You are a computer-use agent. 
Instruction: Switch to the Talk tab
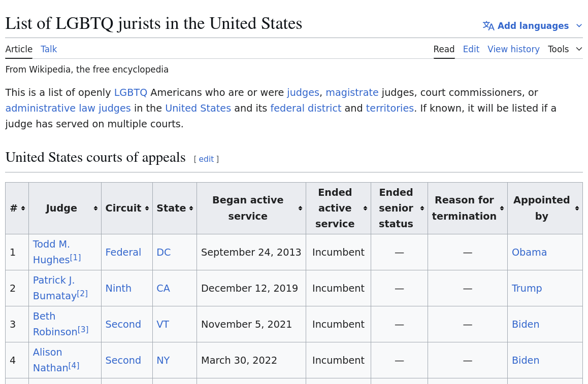tap(49, 49)
